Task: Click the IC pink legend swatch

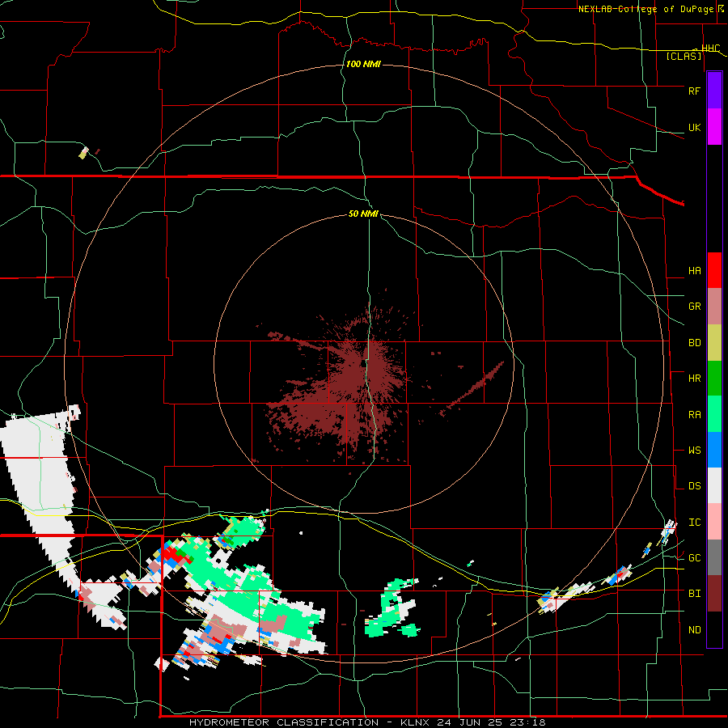Action: 714,522
